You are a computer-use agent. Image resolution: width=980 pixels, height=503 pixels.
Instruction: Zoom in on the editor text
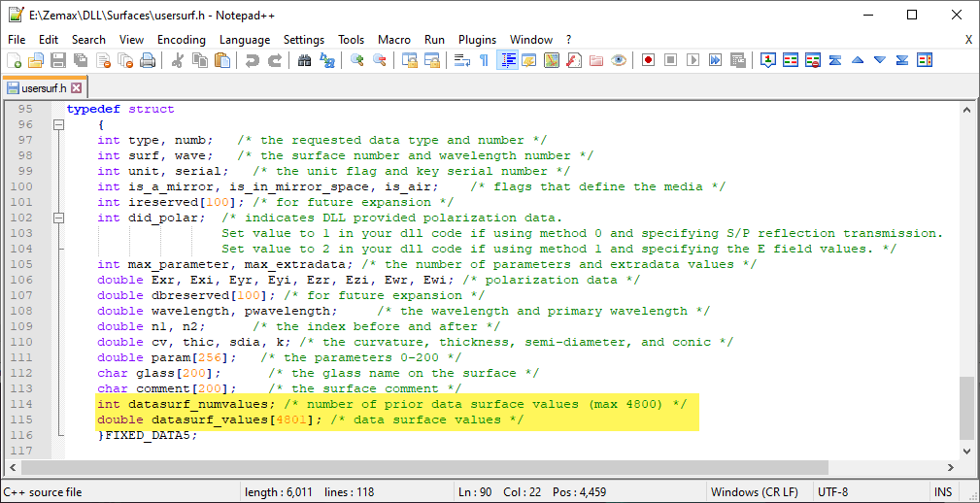356,60
